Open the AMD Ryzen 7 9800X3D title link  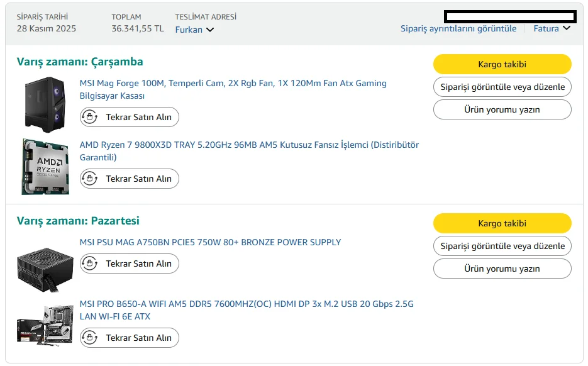(248, 145)
